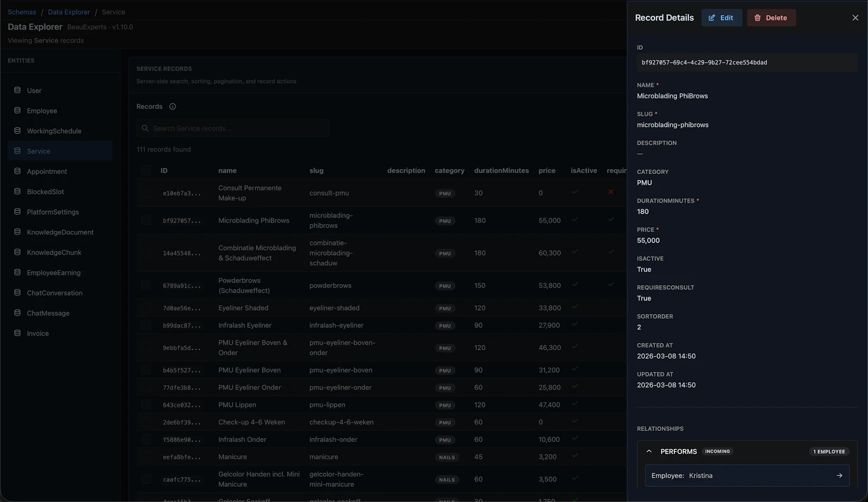Click the KnowledgeChunk entity database icon
This screenshot has width=868, height=502.
click(17, 252)
